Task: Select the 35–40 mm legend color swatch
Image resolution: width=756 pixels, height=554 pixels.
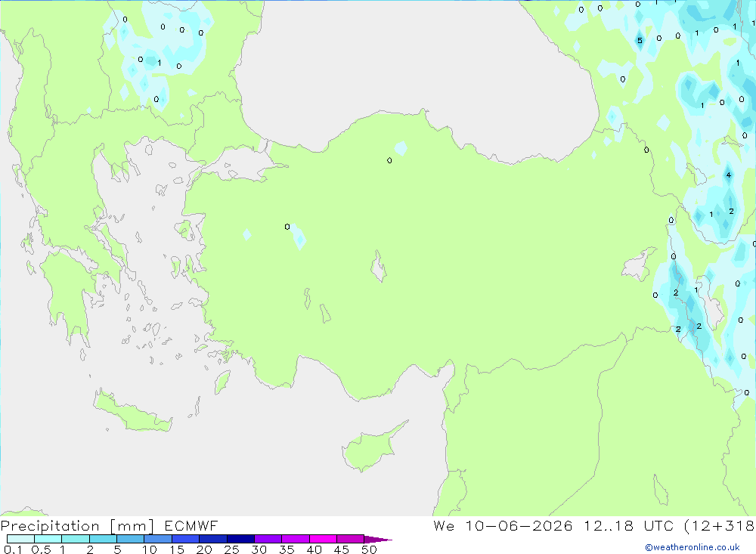Action: coord(295,539)
